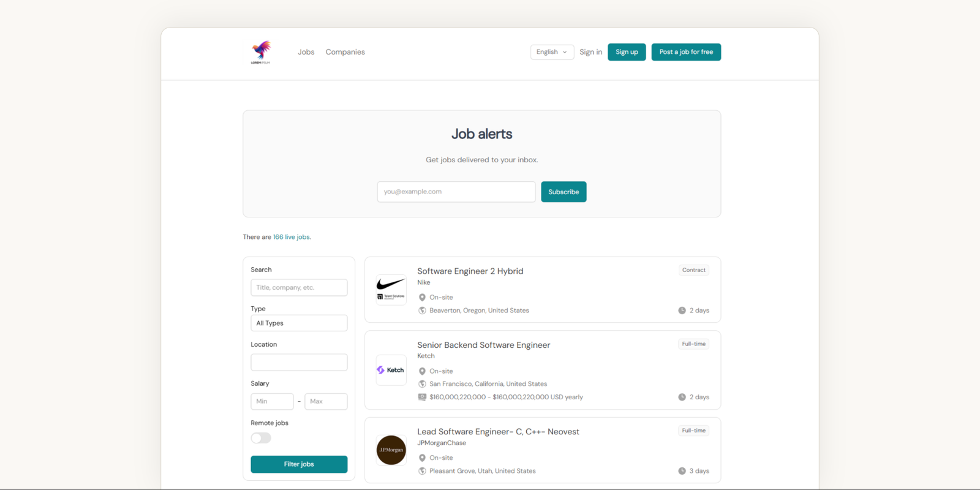This screenshot has width=980, height=490.
Task: Click the colorful bird site logo
Action: click(x=261, y=52)
